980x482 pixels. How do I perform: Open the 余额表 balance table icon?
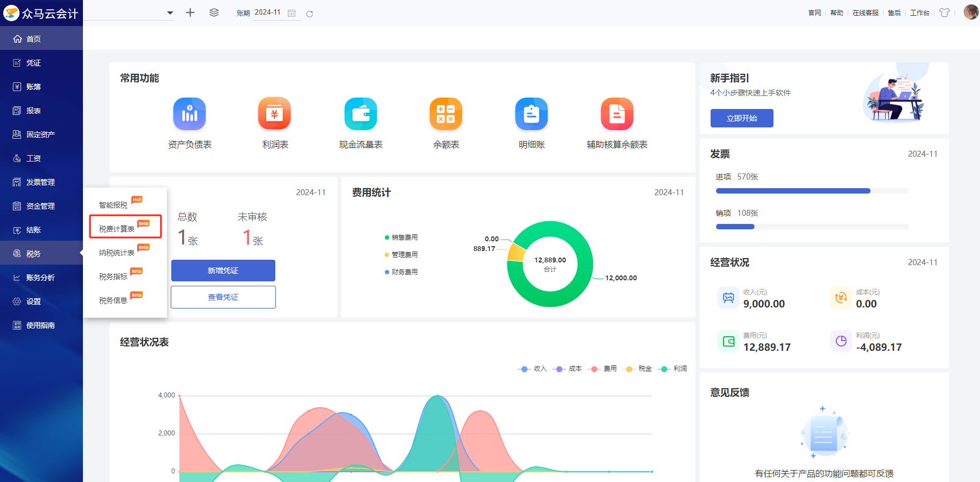(x=446, y=114)
